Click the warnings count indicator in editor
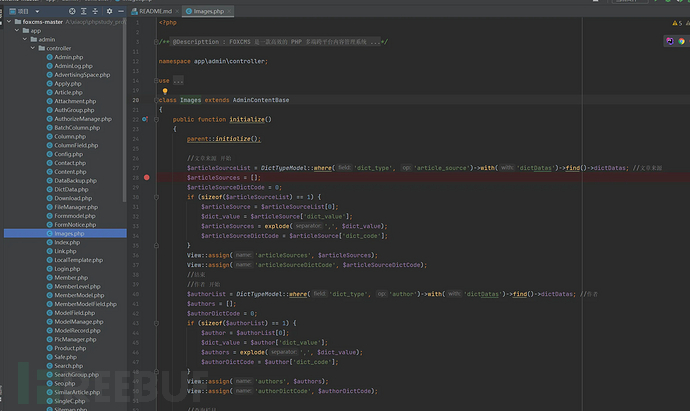Screen dimensions: 690x411 677,22
